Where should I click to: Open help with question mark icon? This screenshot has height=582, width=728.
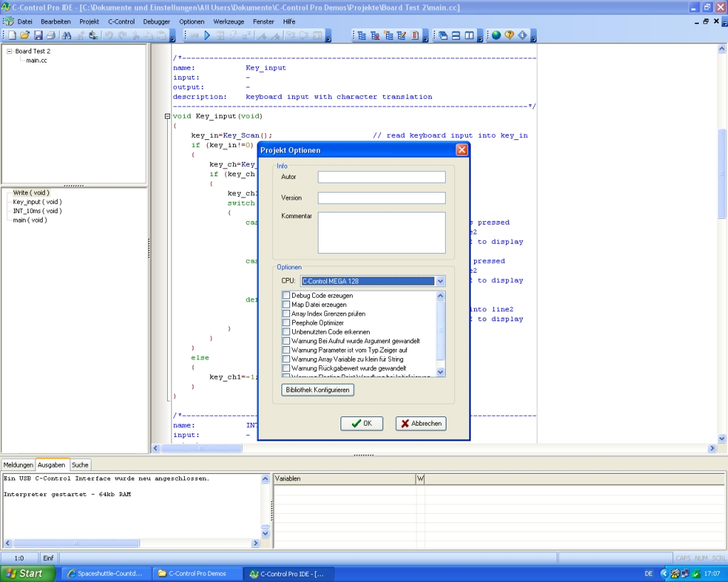point(509,36)
